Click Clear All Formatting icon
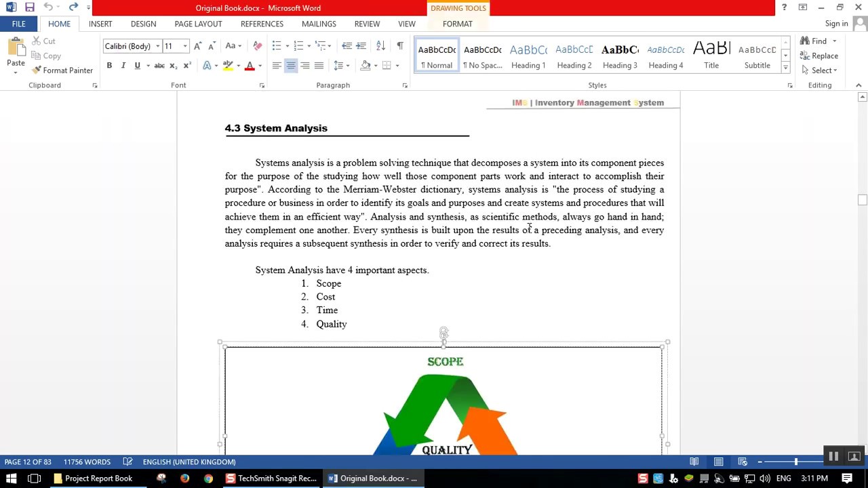The image size is (868, 488). pos(257,46)
